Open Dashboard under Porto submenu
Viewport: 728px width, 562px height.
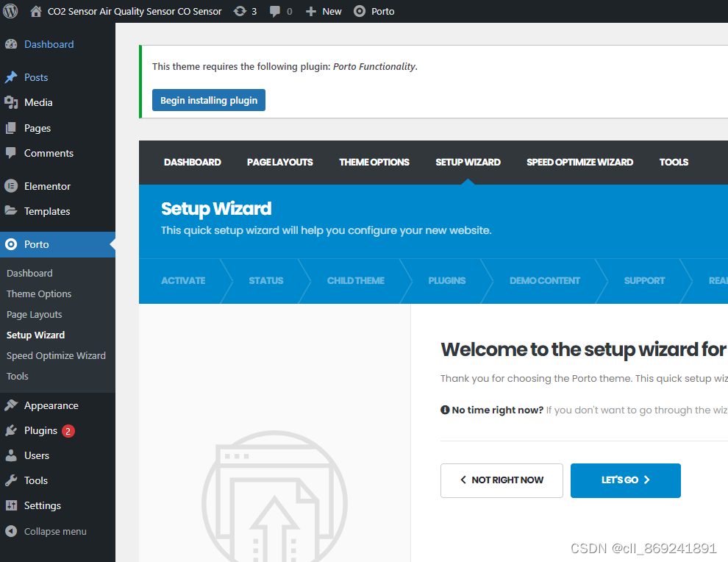[x=29, y=273]
